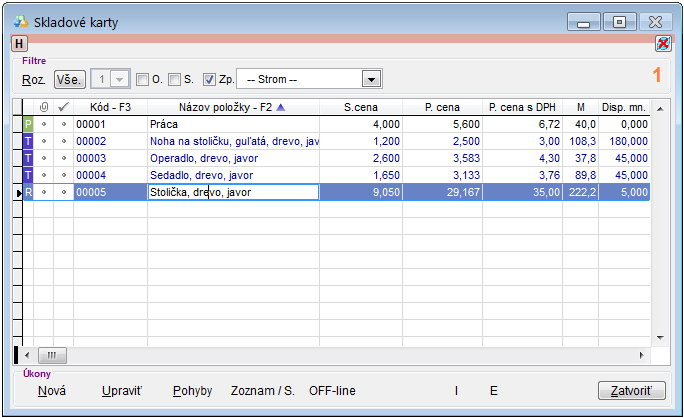The image size is (684, 418).
Task: Click the green P type icon for Práca
Action: click(28, 124)
